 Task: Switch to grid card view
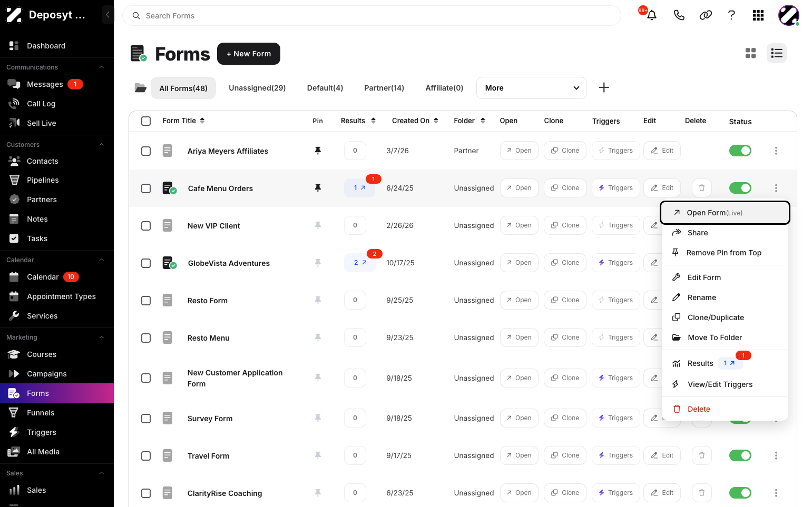[x=751, y=53]
